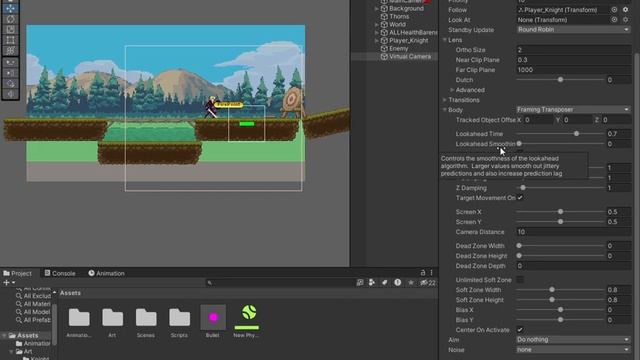The image size is (640, 360).
Task: Click the Near Clip Plane value field
Action: point(573,60)
